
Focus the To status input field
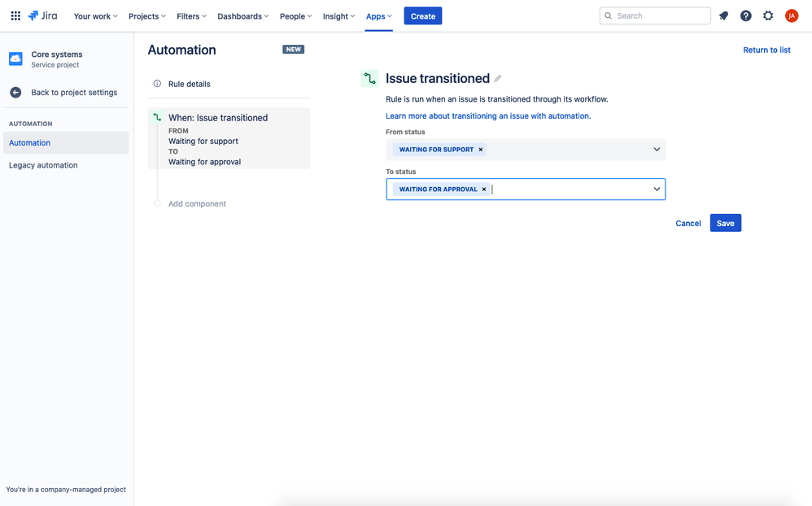(x=526, y=190)
